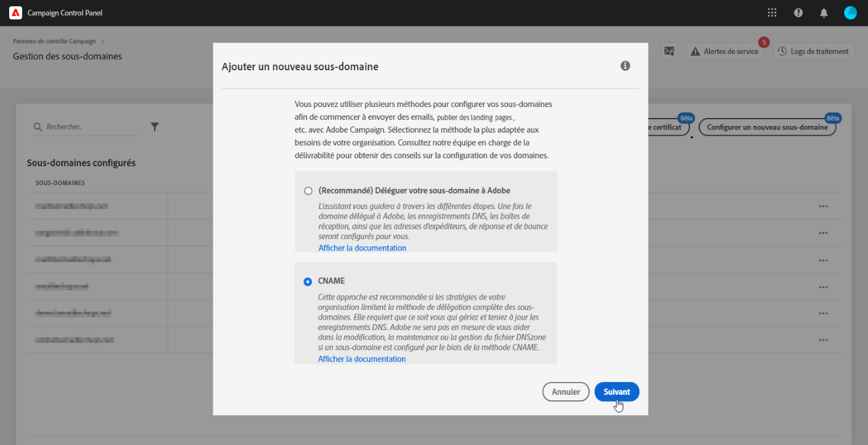Open Afficher la documentation under CNAME

362,359
